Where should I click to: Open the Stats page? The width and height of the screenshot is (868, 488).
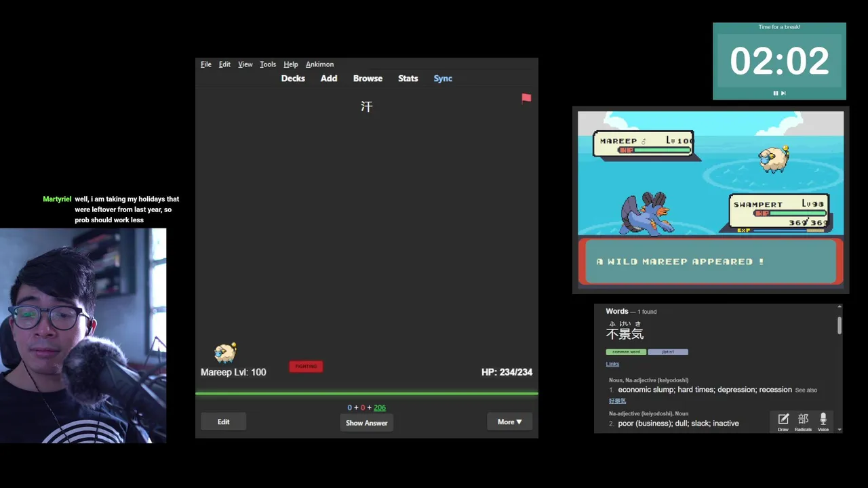pyautogui.click(x=408, y=79)
